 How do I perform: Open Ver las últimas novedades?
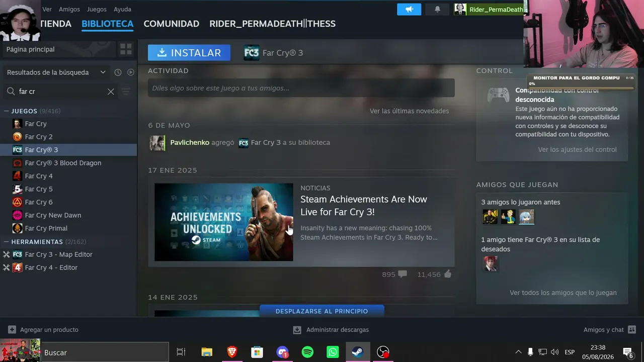tap(409, 111)
